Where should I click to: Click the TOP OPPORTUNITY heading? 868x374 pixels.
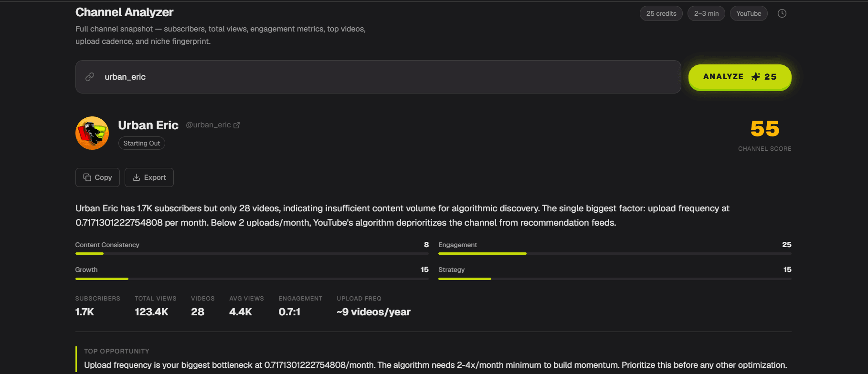pos(116,351)
